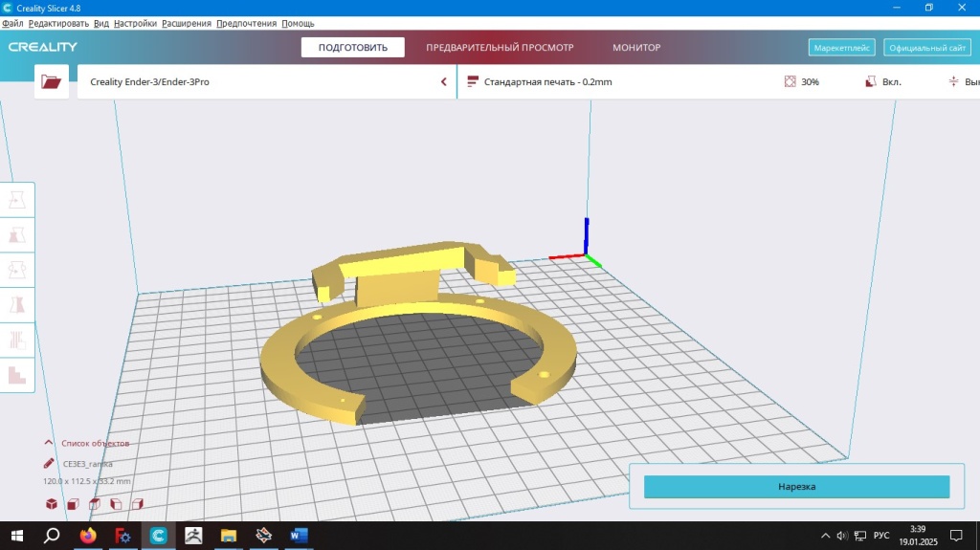Open the Официальный сайт button

926,48
